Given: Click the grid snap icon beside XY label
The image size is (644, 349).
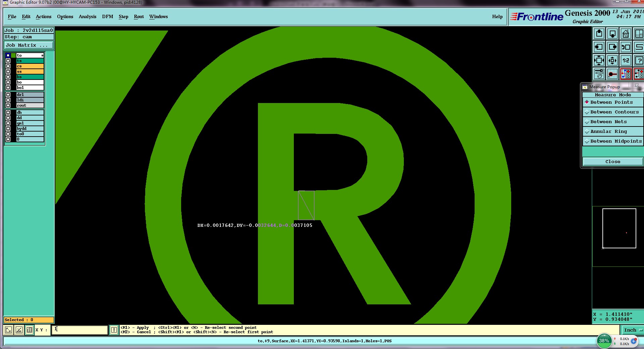Looking at the screenshot, I should 30,330.
